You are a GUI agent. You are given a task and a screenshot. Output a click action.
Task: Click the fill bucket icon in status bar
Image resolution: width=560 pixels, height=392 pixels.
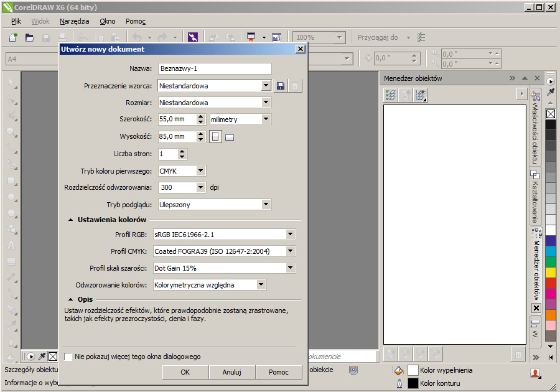[399, 371]
